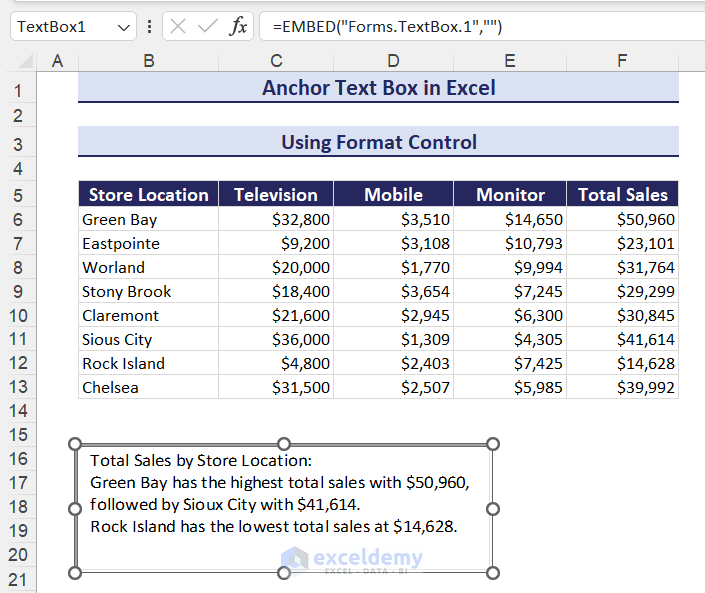Click the $14,650 Monitor cell
This screenshot has width=705, height=593.
pyautogui.click(x=510, y=219)
